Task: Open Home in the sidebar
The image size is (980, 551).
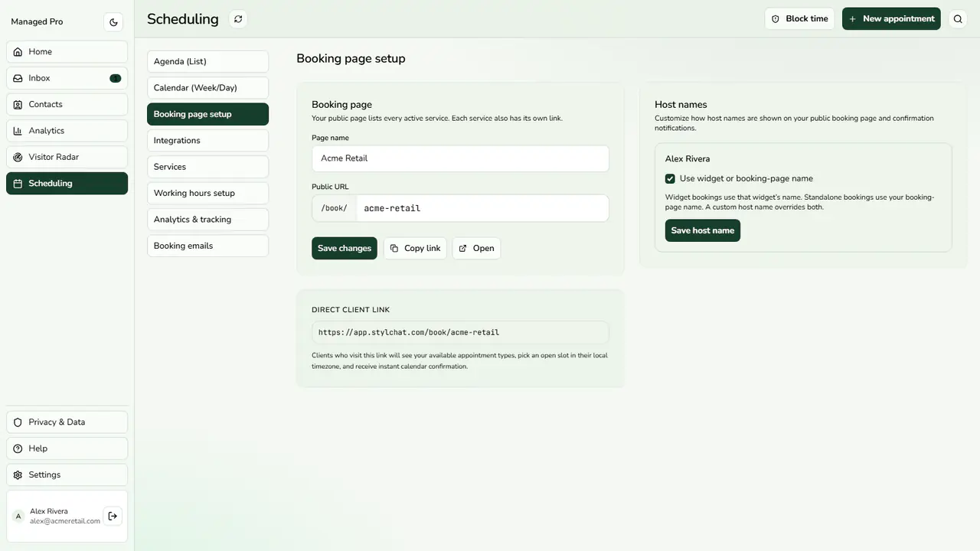Action: (67, 52)
